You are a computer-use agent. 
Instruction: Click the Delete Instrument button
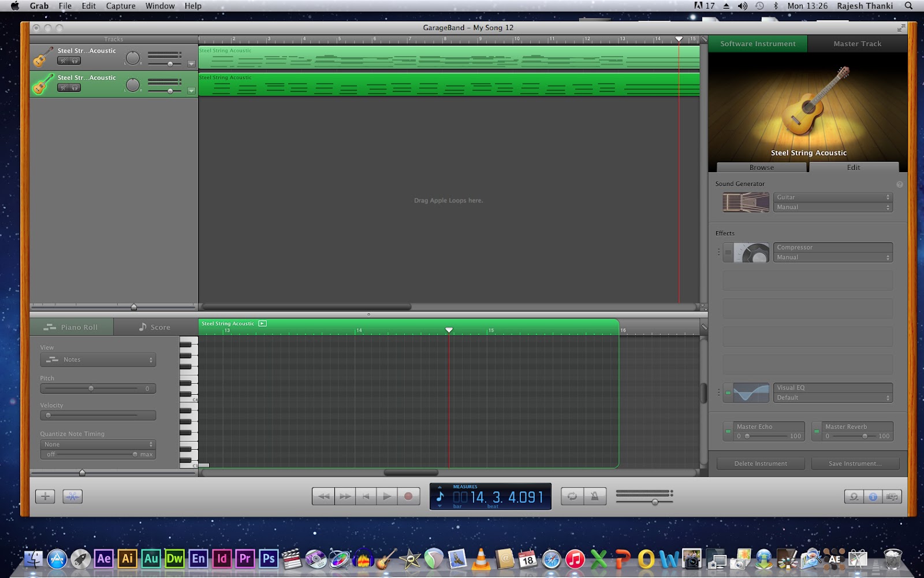tap(761, 464)
